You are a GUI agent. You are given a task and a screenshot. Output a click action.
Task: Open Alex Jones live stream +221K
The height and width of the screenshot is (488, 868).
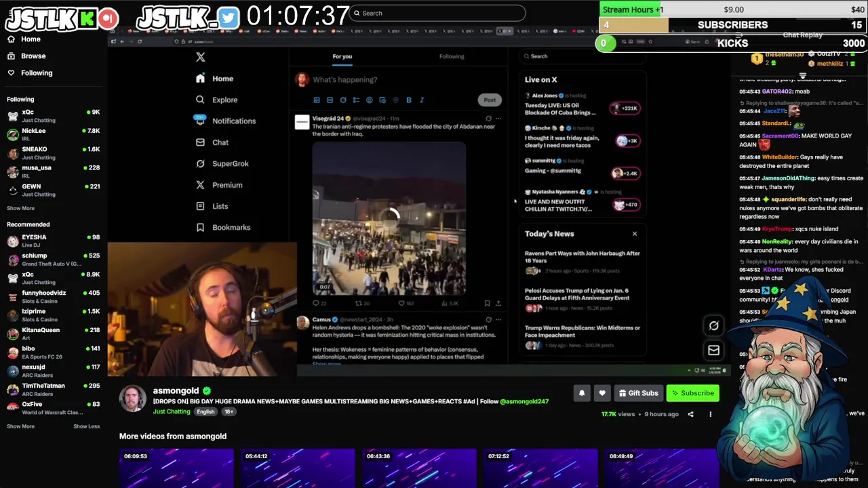click(581, 104)
